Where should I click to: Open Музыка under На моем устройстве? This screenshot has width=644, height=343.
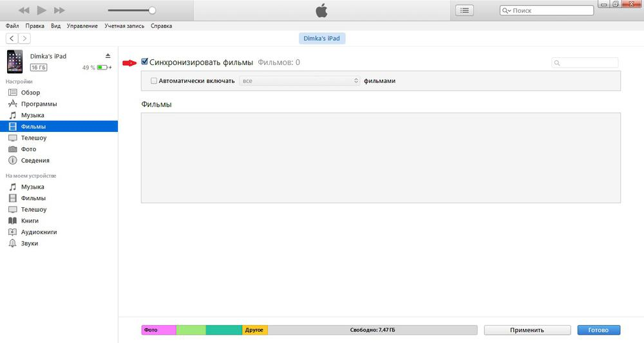pos(59,187)
